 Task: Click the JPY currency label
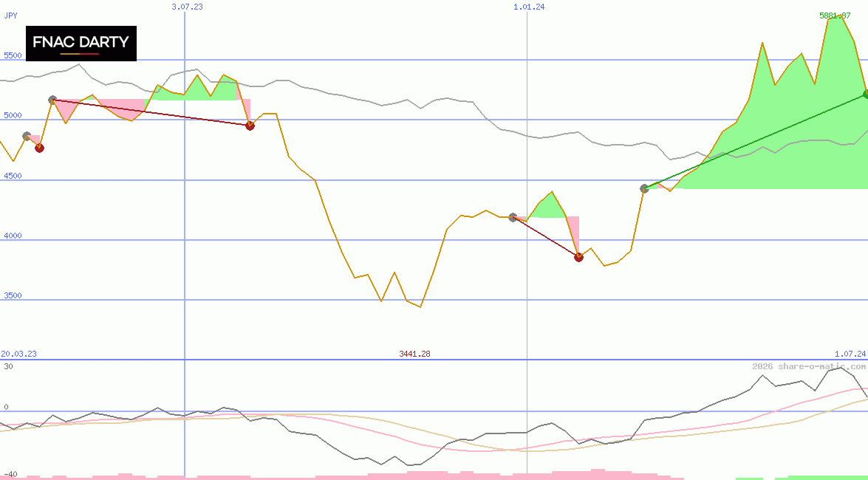(10, 15)
